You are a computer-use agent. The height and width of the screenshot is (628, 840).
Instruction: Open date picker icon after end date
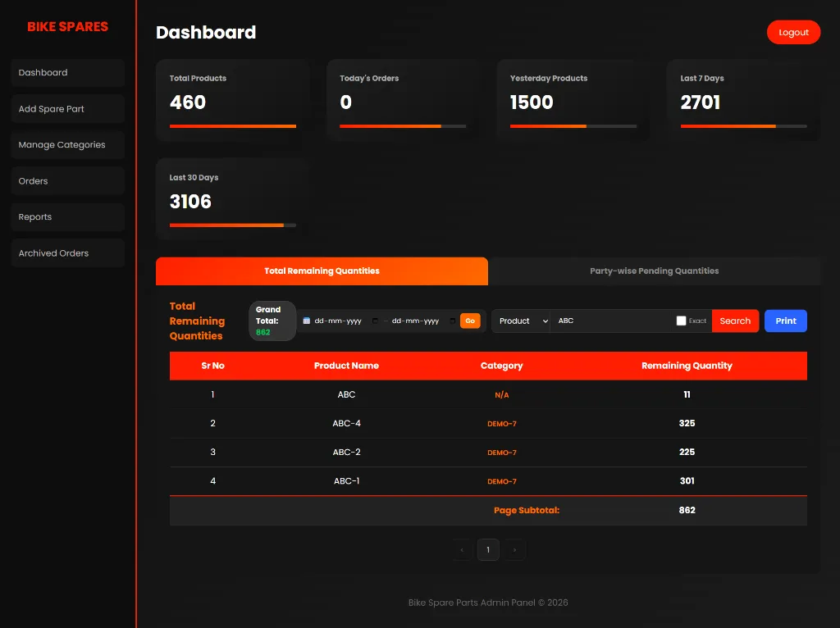pos(452,321)
